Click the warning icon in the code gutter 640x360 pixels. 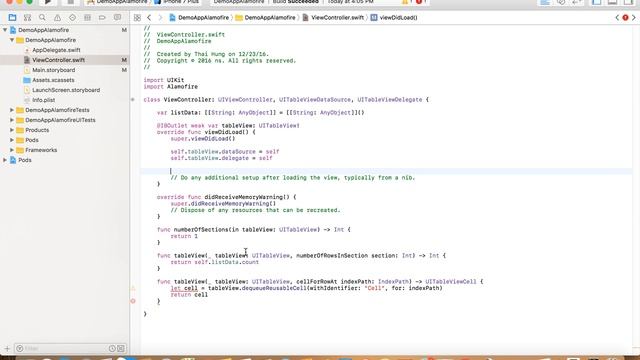[133, 288]
